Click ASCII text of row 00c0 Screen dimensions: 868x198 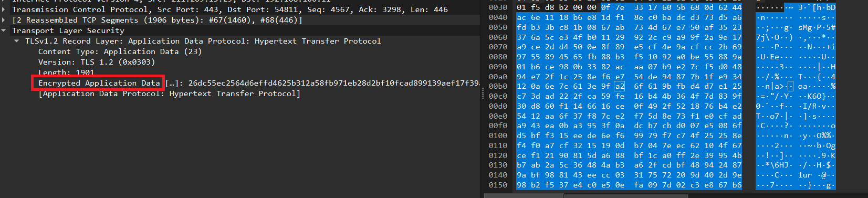tap(796, 96)
